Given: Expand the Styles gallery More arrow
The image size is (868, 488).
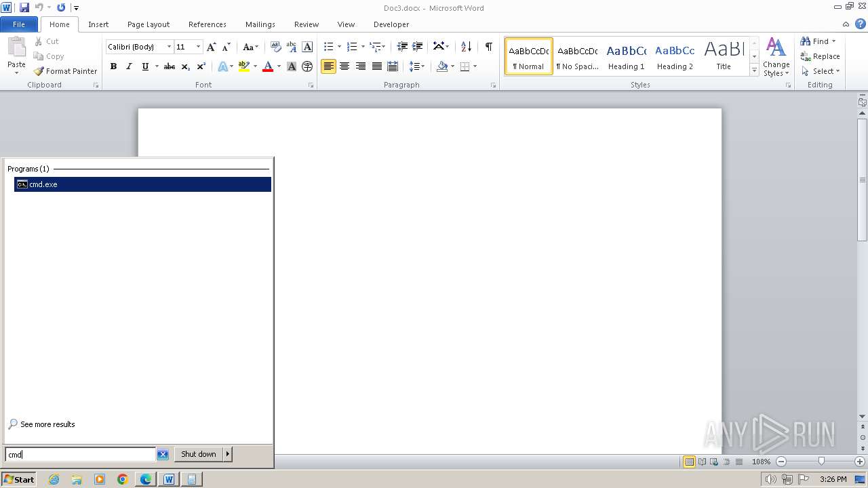Looking at the screenshot, I should tap(754, 70).
